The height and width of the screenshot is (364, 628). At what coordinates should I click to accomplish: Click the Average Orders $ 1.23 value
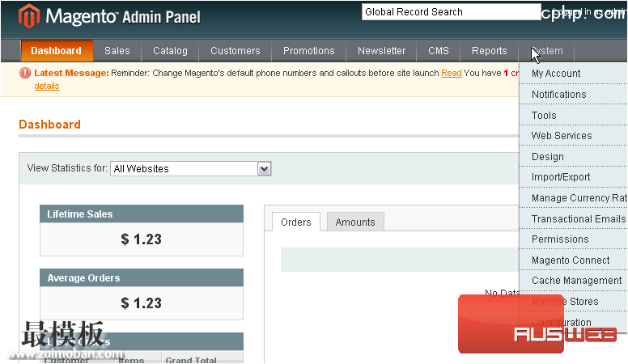(142, 303)
